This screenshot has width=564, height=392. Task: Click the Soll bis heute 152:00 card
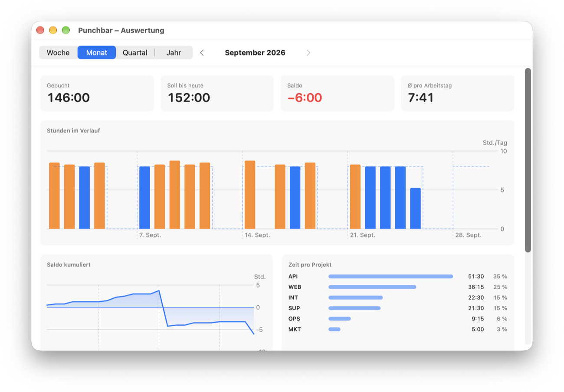[217, 93]
